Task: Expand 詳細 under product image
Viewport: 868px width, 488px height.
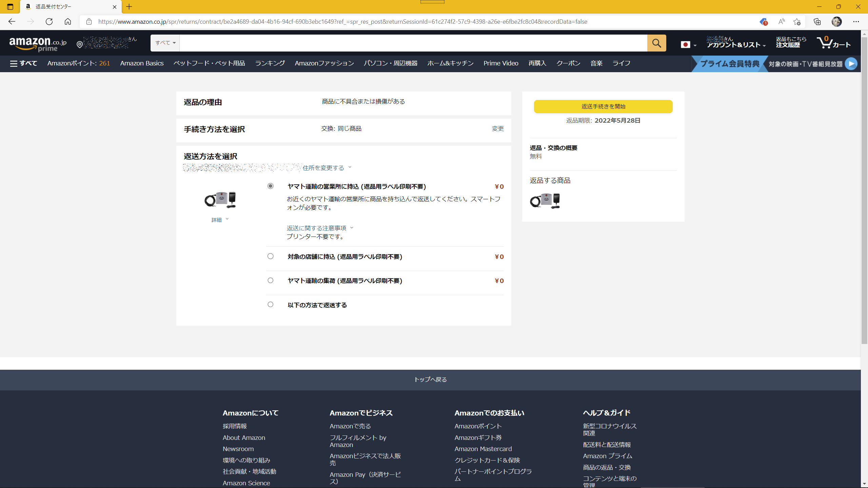Action: 220,220
